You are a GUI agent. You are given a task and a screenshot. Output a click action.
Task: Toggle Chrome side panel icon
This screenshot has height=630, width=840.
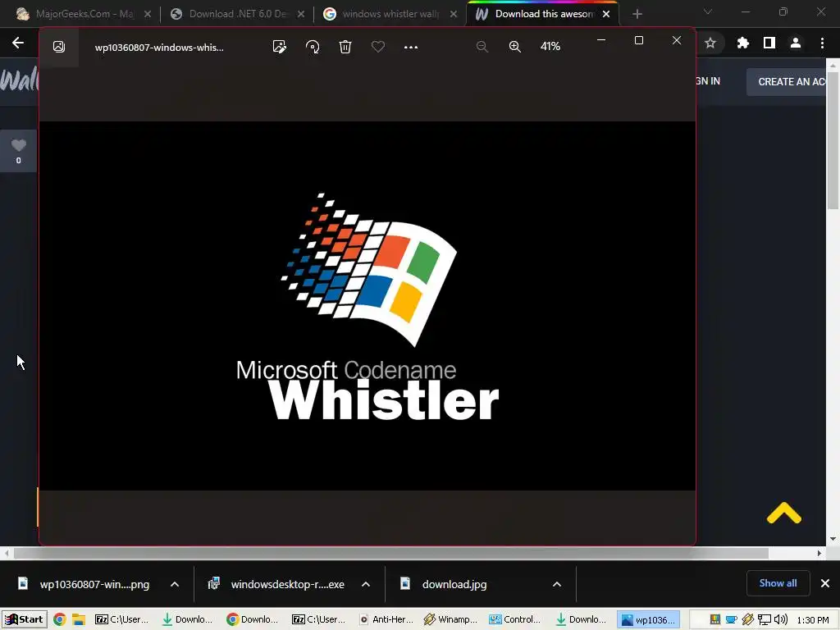click(769, 43)
